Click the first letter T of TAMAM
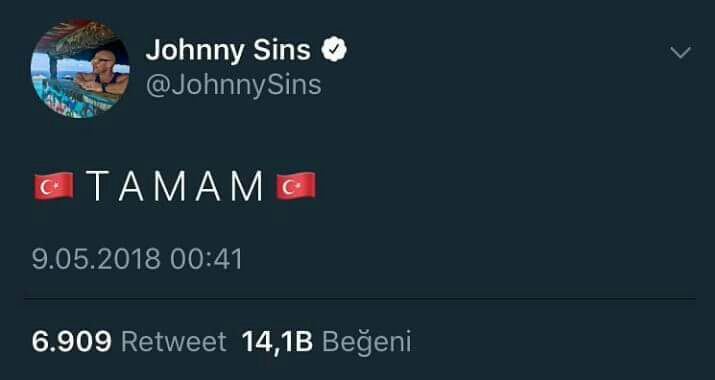 tap(97, 186)
